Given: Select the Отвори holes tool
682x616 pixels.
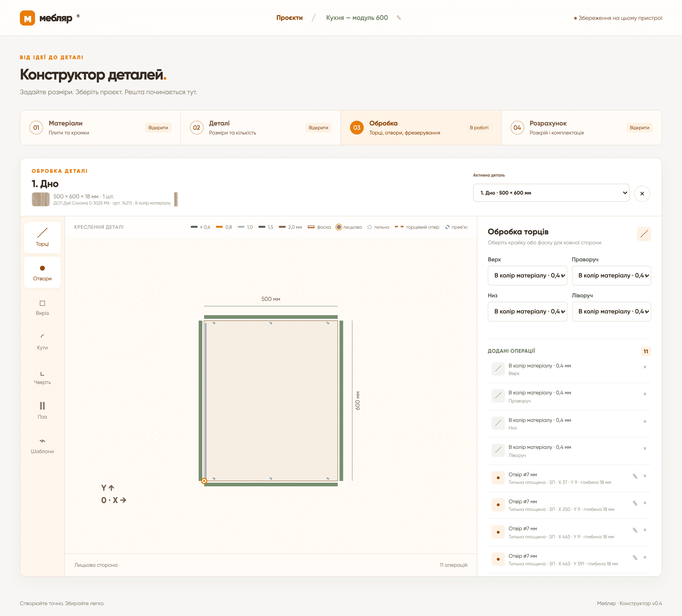Looking at the screenshot, I should coord(42,272).
